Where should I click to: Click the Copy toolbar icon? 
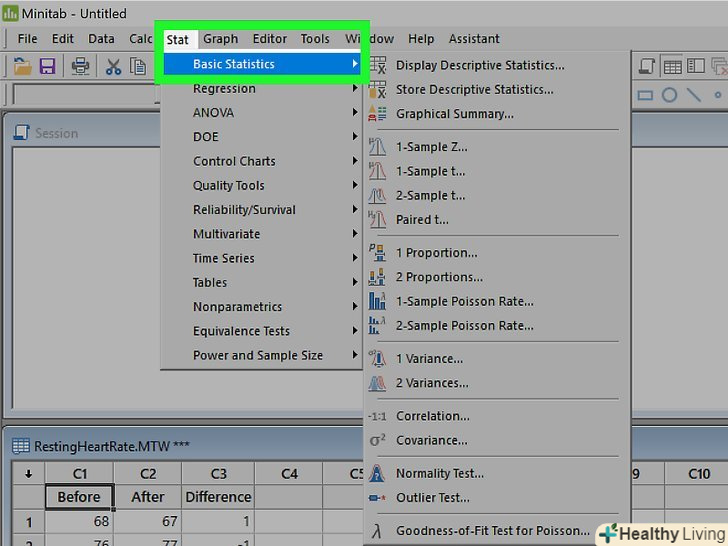(138, 66)
